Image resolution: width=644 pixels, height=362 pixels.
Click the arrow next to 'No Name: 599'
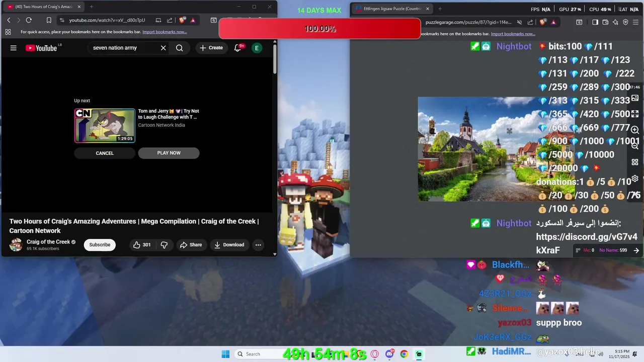point(636,250)
